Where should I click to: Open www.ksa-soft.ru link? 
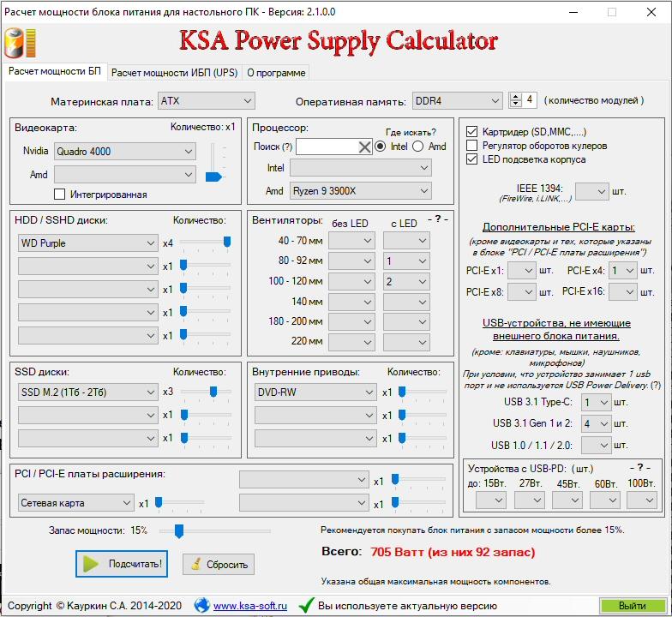250,606
